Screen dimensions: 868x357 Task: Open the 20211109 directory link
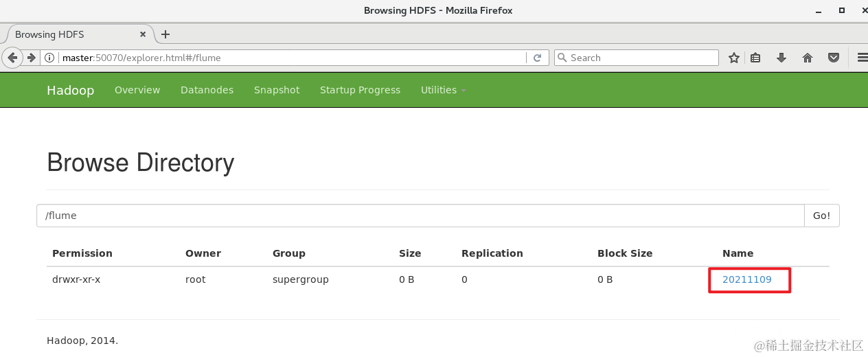[x=747, y=279]
